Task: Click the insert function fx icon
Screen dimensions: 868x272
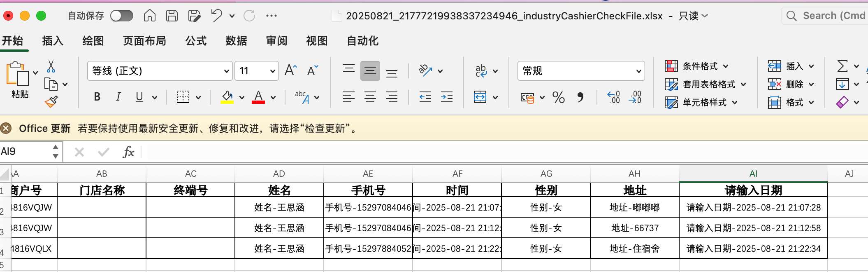Action: tap(128, 152)
